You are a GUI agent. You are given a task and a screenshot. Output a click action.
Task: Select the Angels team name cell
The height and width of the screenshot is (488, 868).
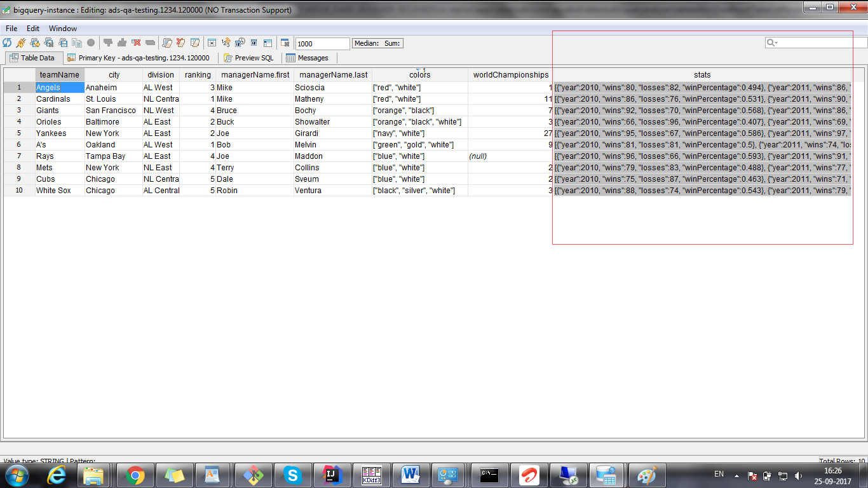(60, 88)
